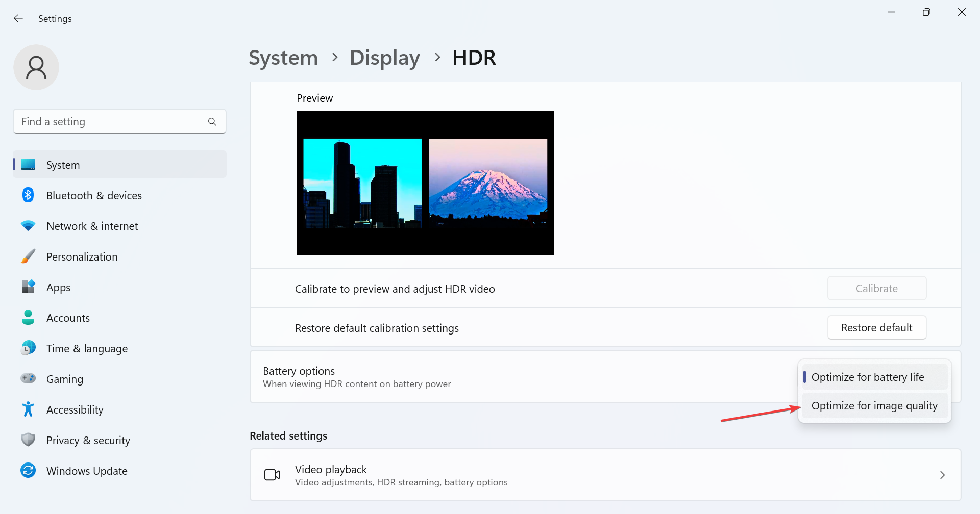Image resolution: width=980 pixels, height=514 pixels.
Task: Click Restore default calibration settings text
Action: click(x=377, y=328)
